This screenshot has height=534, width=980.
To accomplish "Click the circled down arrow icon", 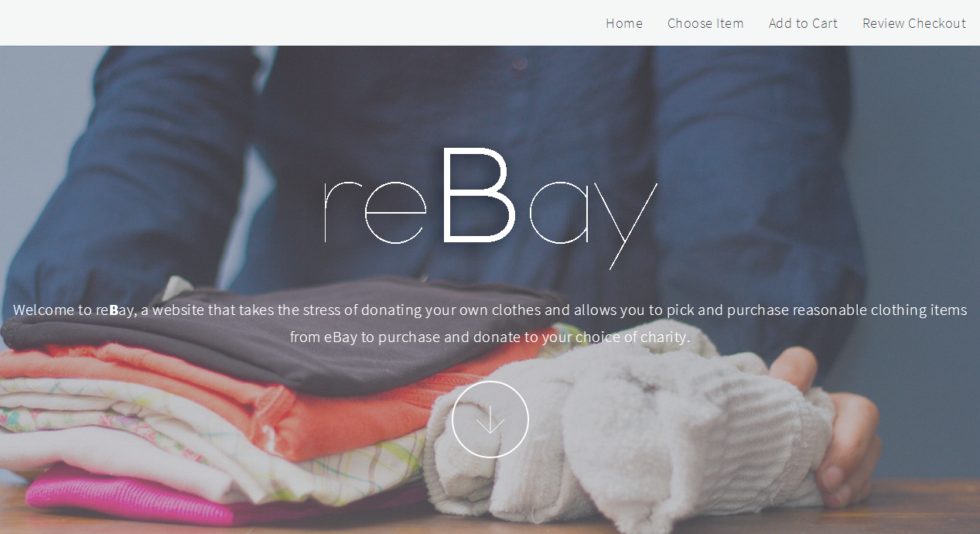I will click(490, 419).
